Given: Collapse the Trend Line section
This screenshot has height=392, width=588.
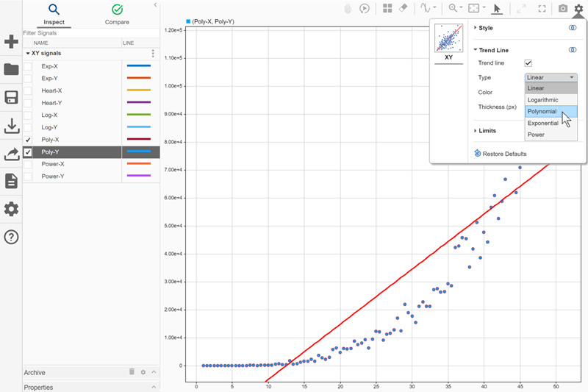Looking at the screenshot, I should [x=475, y=50].
